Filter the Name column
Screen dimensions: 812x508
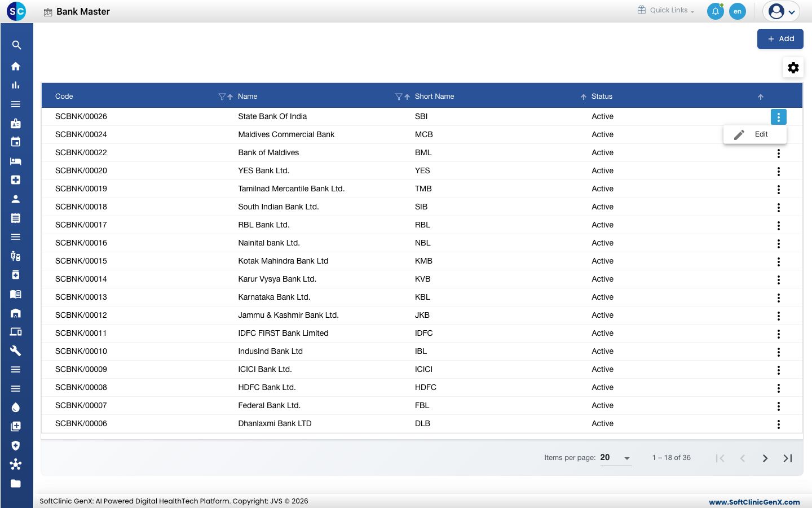click(399, 97)
